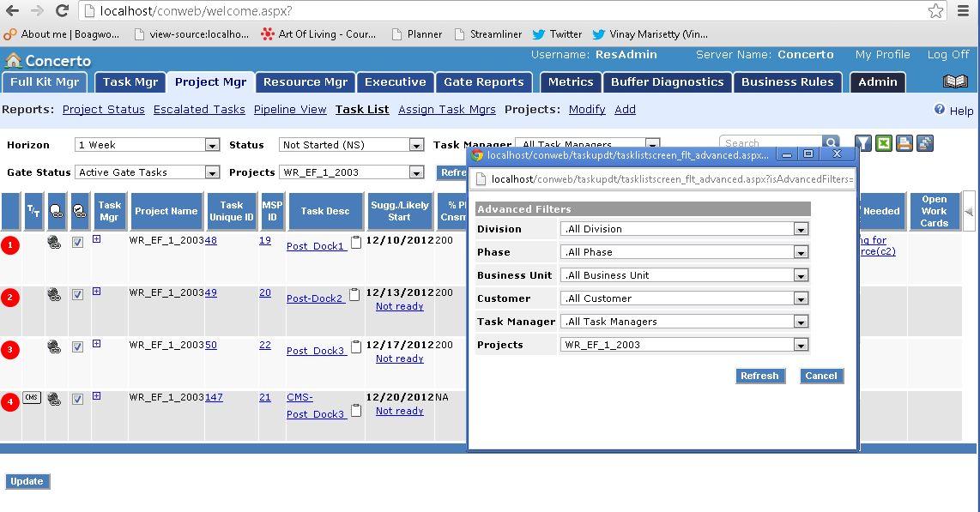Expand Task Mgr plus in row 48

97,239
